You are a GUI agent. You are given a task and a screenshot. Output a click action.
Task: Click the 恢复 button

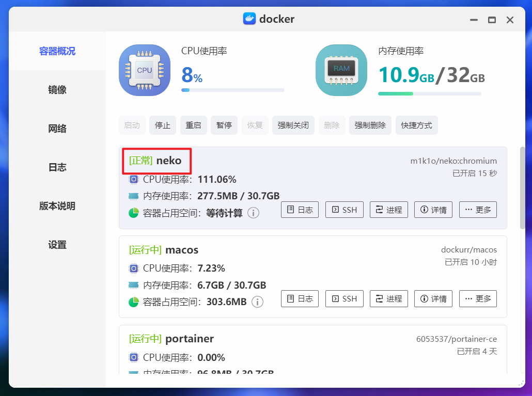[x=255, y=125]
